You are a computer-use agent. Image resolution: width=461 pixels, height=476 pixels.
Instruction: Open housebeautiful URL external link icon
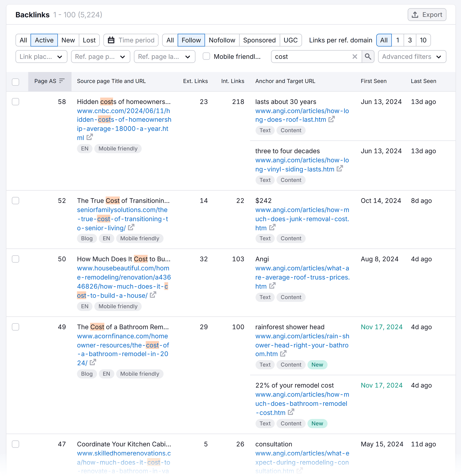tap(153, 295)
